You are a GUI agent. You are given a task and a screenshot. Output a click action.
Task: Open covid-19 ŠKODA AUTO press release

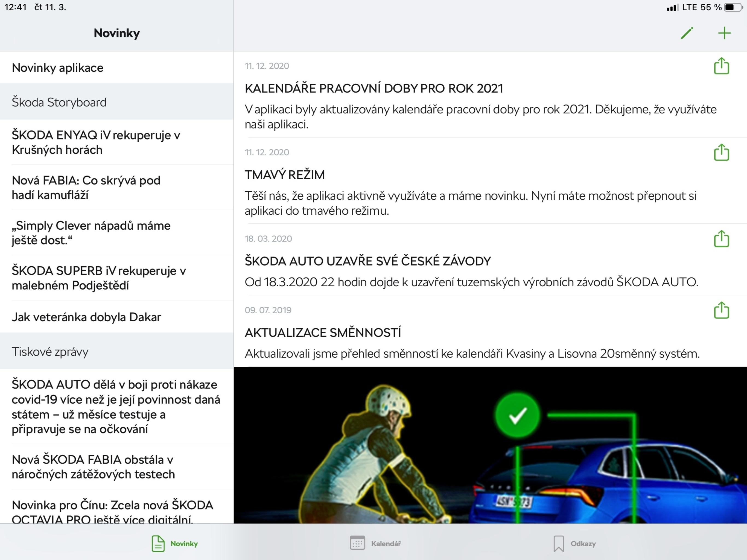(117, 407)
